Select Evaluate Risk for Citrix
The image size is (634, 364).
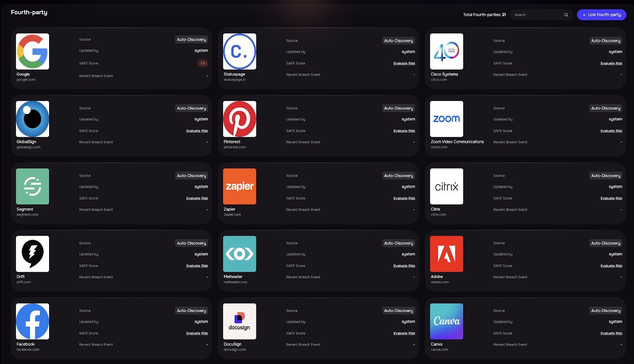[x=611, y=198]
